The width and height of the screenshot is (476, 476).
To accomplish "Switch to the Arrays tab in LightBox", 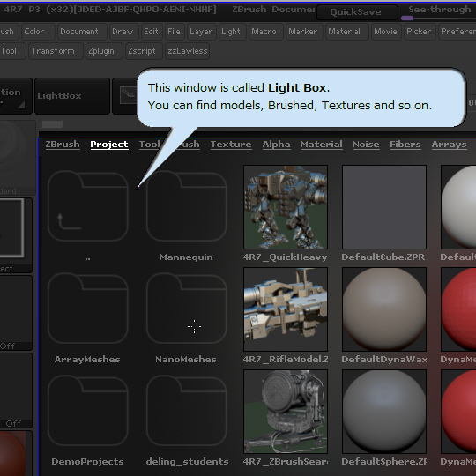I will (449, 145).
